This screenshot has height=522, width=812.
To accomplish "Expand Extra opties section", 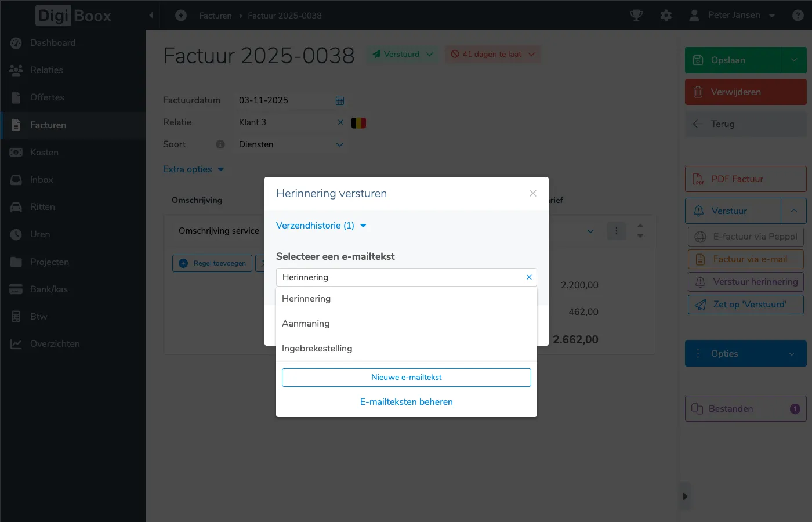I will click(x=193, y=169).
